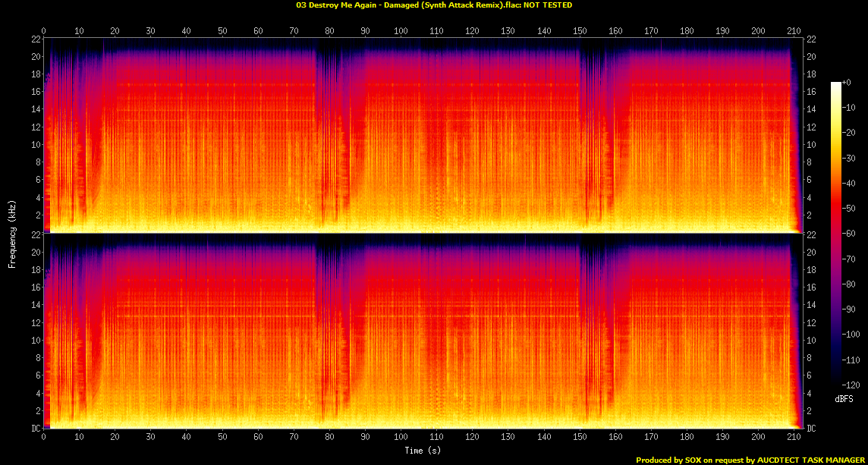The width and height of the screenshot is (868, 465).
Task: Select the 150 second tick on bottom time axis
Action: [x=580, y=438]
